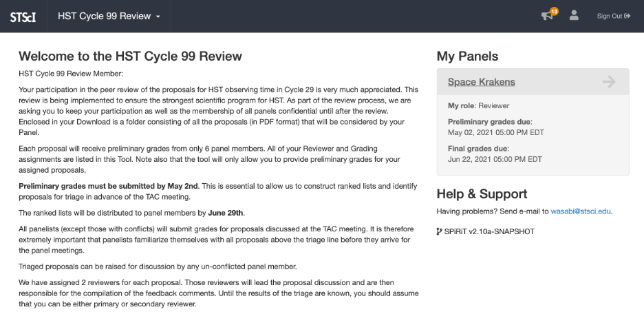Open the Space Krakens panel link
644x336 pixels.
481,82
